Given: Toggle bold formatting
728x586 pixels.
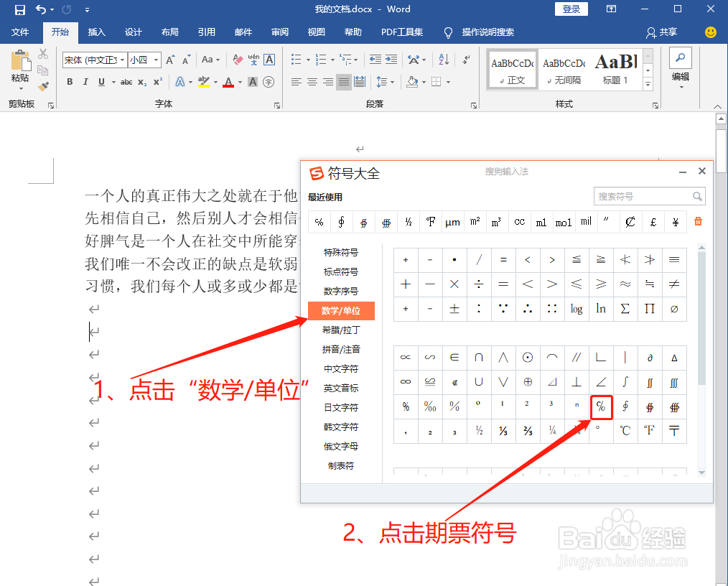Looking at the screenshot, I should [x=69, y=81].
